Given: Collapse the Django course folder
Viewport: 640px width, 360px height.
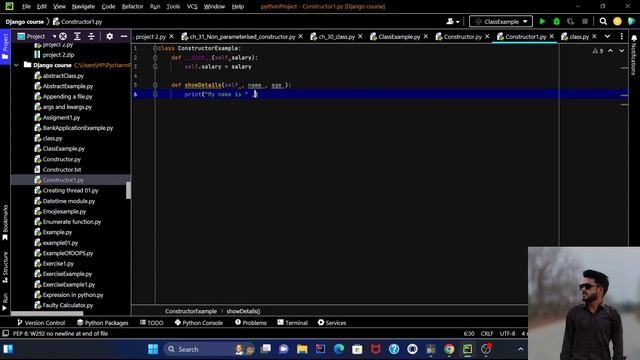Looking at the screenshot, I should pos(17,65).
